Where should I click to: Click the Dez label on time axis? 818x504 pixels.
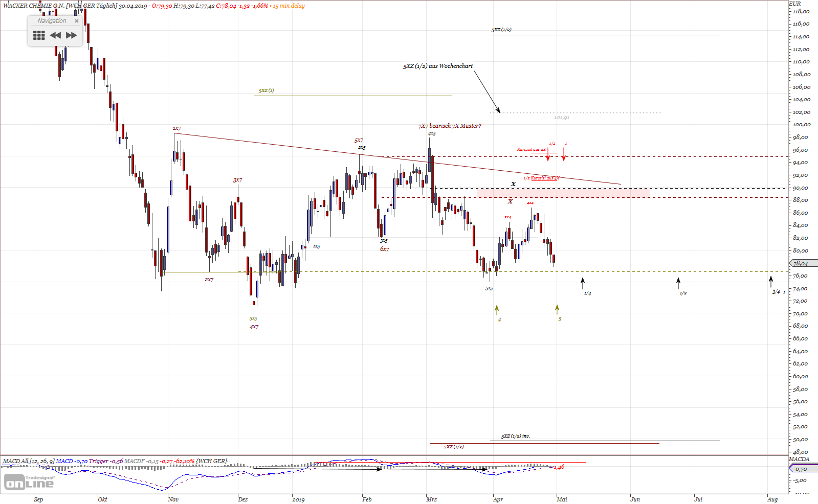tap(243, 499)
